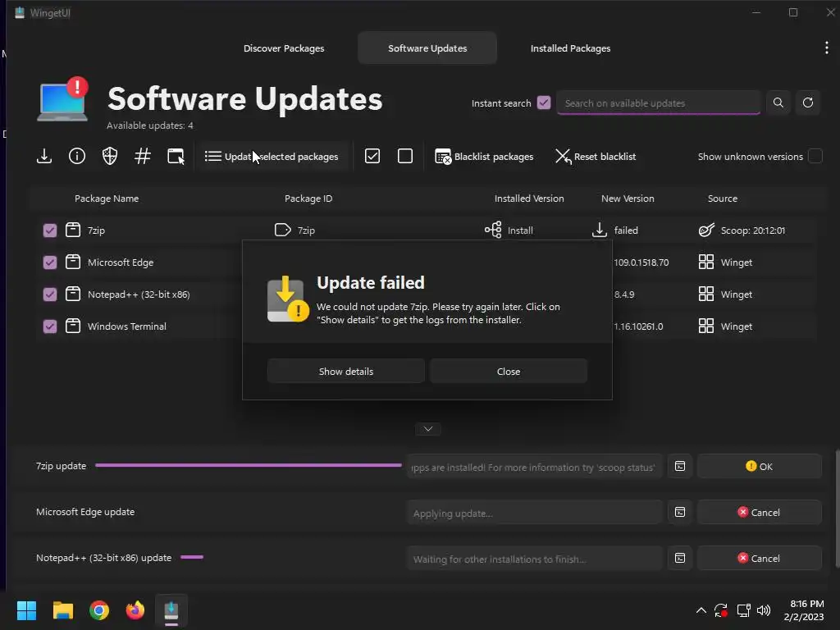Screen dimensions: 840x630
Task: Click OK for the 7zip update
Action: pyautogui.click(x=760, y=466)
